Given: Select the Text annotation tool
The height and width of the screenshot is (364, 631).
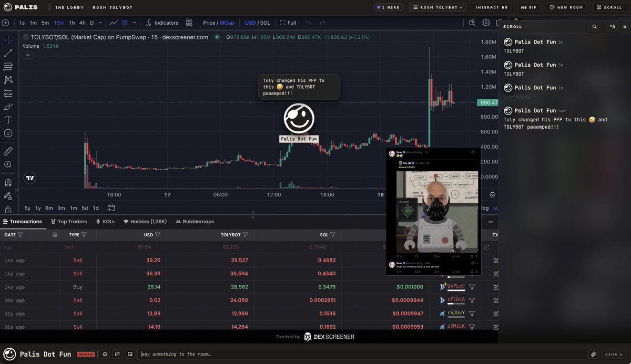Looking at the screenshot, I should pos(8,120).
